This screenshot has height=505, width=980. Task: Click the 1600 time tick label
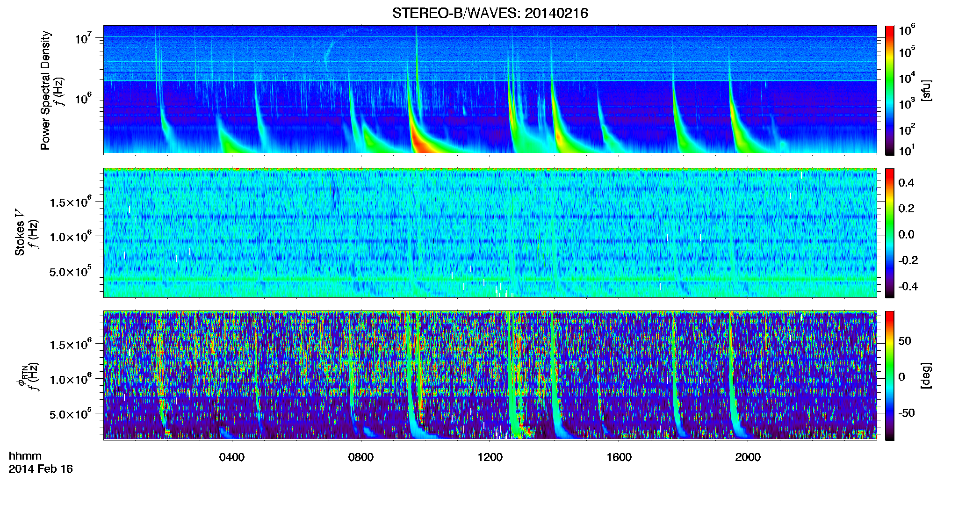tap(619, 457)
